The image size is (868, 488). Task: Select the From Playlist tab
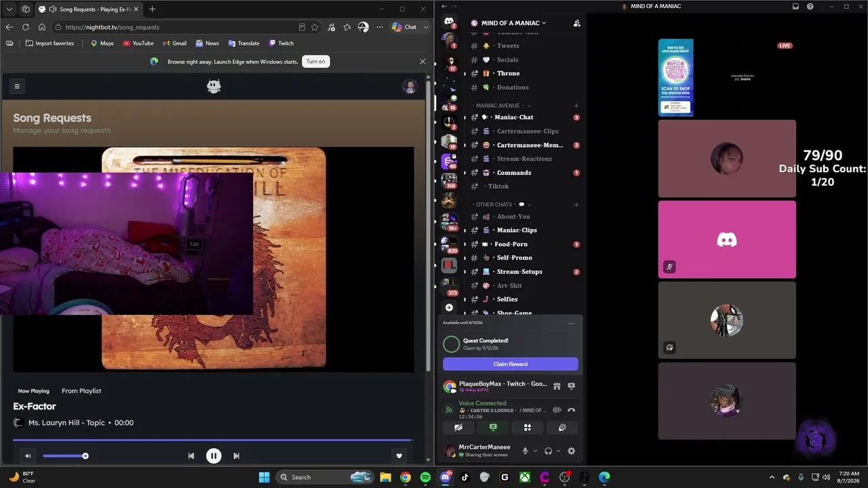(x=81, y=391)
